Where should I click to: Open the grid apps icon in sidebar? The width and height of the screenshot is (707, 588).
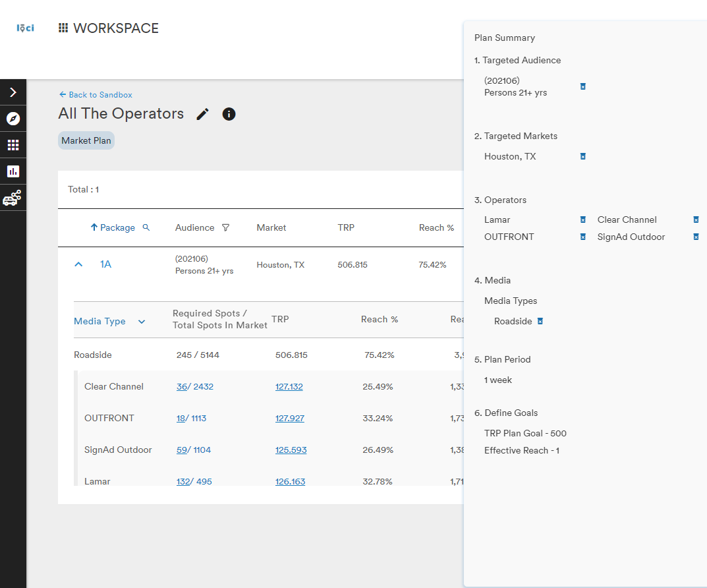(13, 145)
